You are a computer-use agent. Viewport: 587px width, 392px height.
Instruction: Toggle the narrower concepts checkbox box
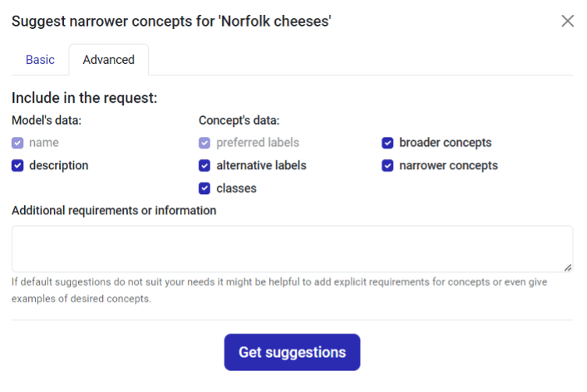click(387, 165)
